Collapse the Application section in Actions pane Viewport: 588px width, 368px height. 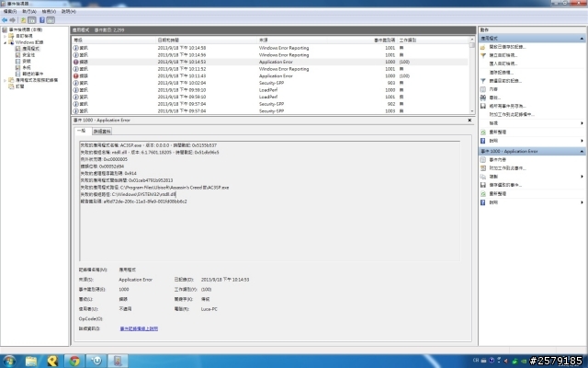[582, 39]
